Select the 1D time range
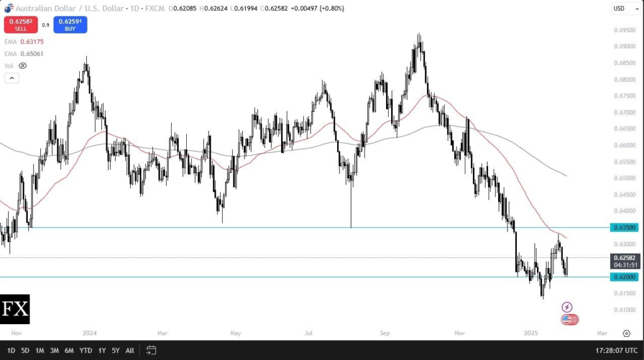 11,350
